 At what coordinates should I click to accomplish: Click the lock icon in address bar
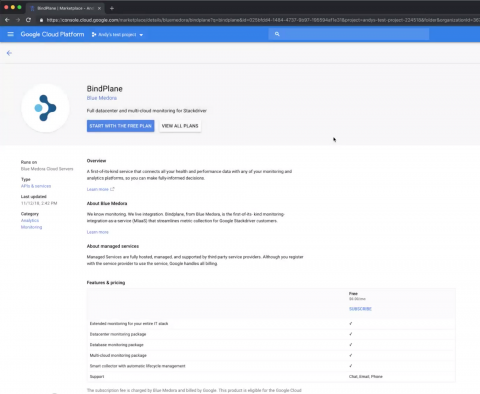(41, 20)
